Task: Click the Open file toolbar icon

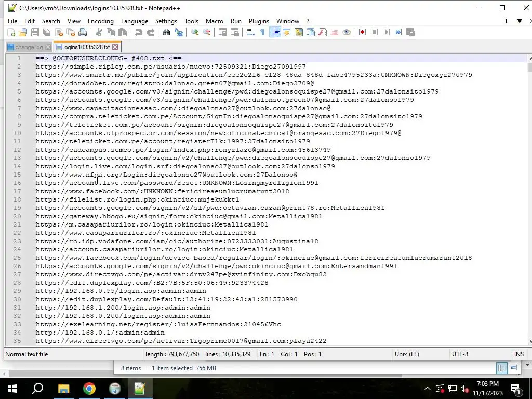Action: pos(23,32)
